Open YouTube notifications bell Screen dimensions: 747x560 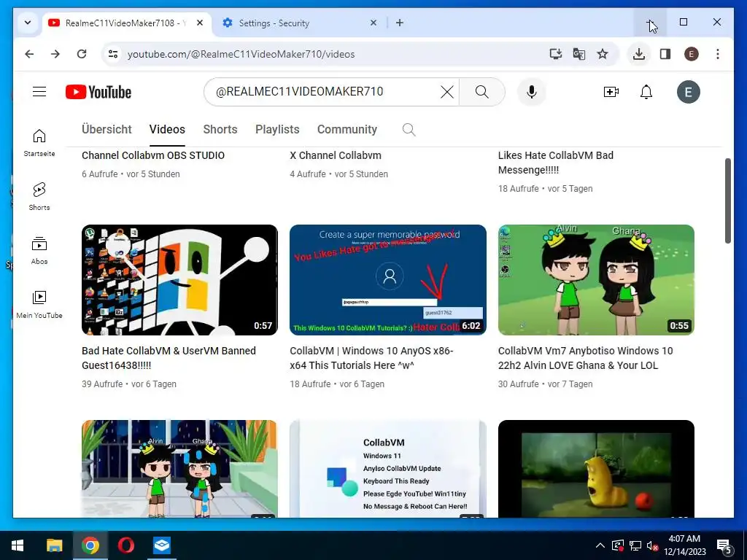coord(646,92)
